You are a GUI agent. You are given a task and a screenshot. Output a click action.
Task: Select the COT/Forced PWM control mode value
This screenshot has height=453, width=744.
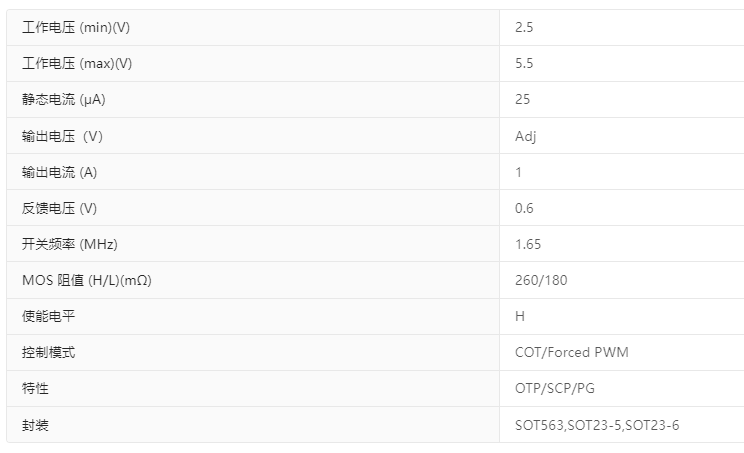pos(572,352)
